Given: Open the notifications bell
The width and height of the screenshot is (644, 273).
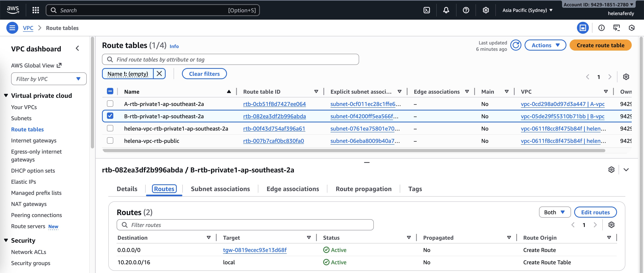Looking at the screenshot, I should 446,10.
